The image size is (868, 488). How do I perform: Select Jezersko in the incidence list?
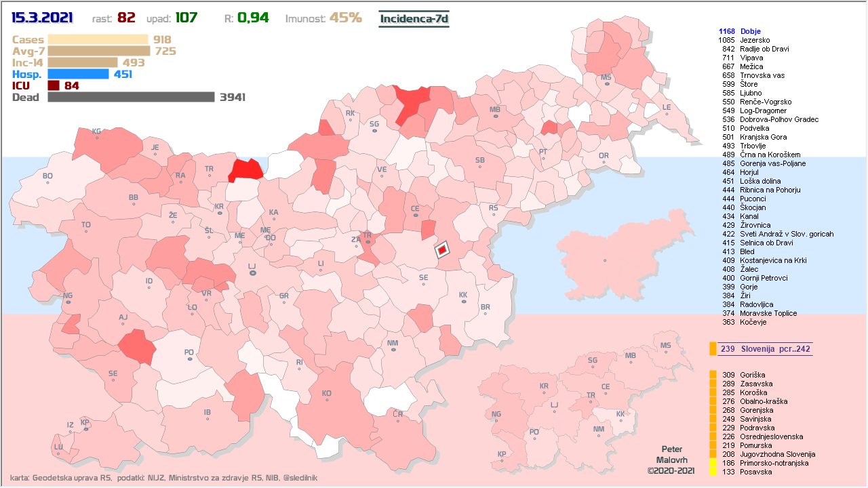click(755, 40)
